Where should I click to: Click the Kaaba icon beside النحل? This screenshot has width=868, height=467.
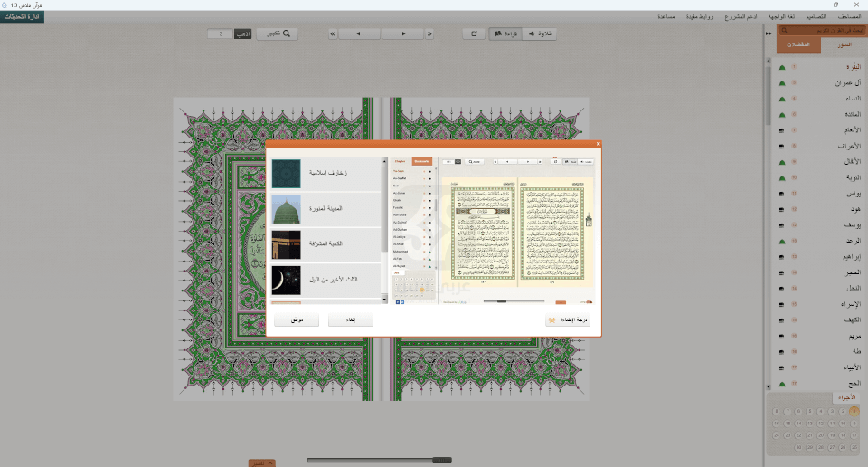point(782,290)
